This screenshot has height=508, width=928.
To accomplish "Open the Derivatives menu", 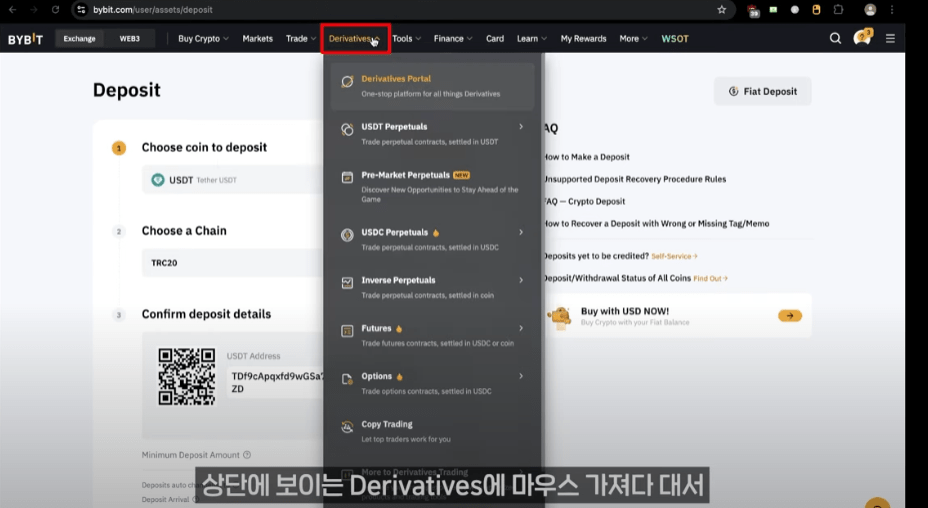I will (355, 38).
